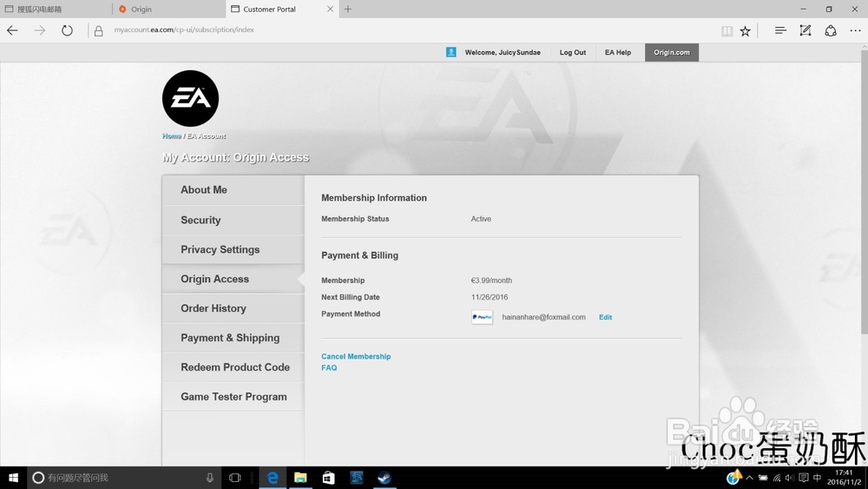
Task: Switch to the 搜狐闪电邮箱 tab
Action: click(x=56, y=9)
